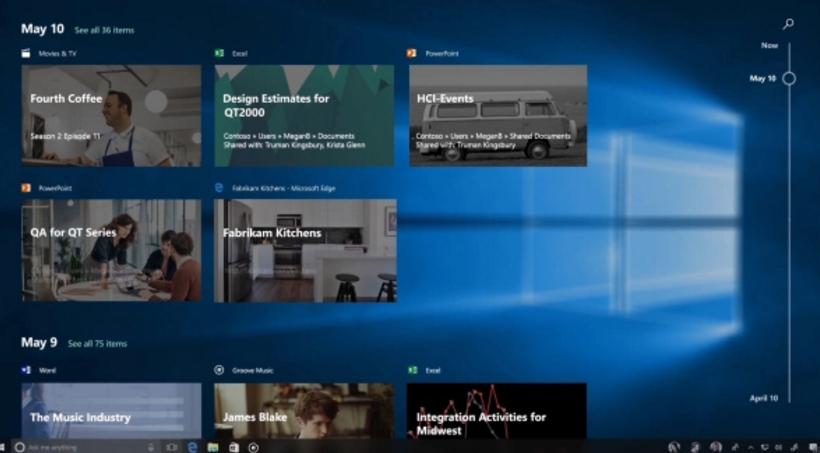
Task: Click the Ask me anything search field
Action: click(84, 447)
